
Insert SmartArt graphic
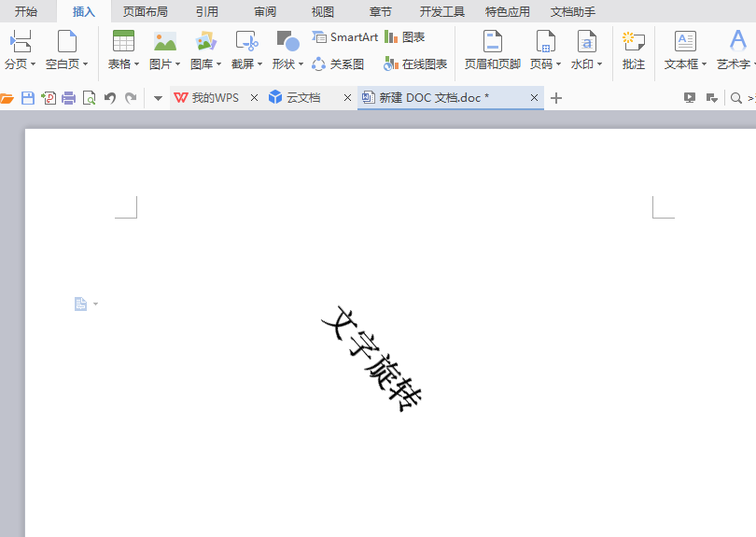pyautogui.click(x=344, y=37)
